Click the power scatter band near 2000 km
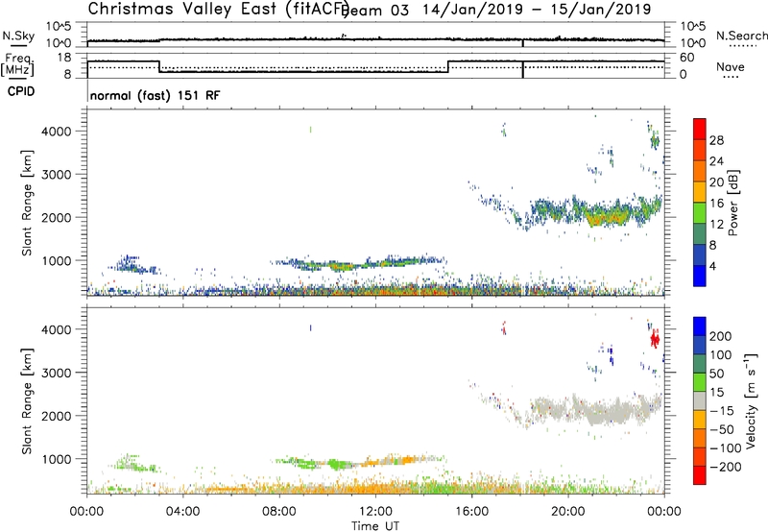The height and width of the screenshot is (532, 768). pyautogui.click(x=595, y=211)
